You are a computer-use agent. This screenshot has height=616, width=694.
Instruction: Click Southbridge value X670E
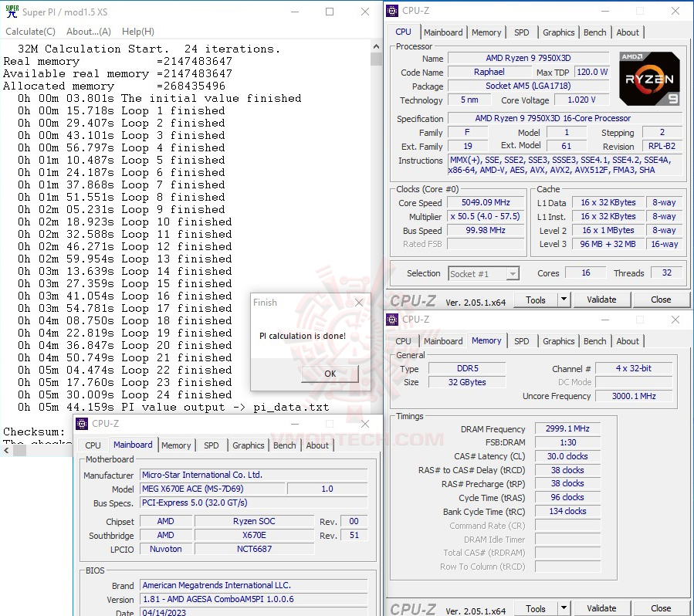point(254,535)
